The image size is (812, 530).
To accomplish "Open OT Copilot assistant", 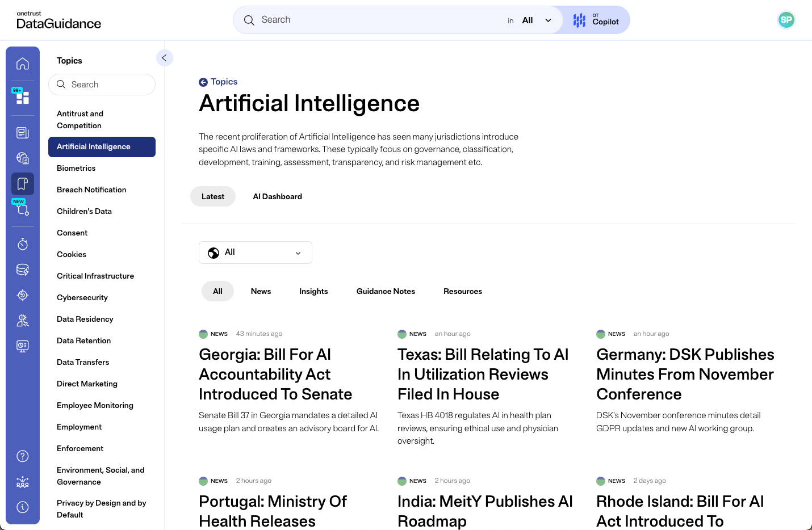I will [596, 20].
